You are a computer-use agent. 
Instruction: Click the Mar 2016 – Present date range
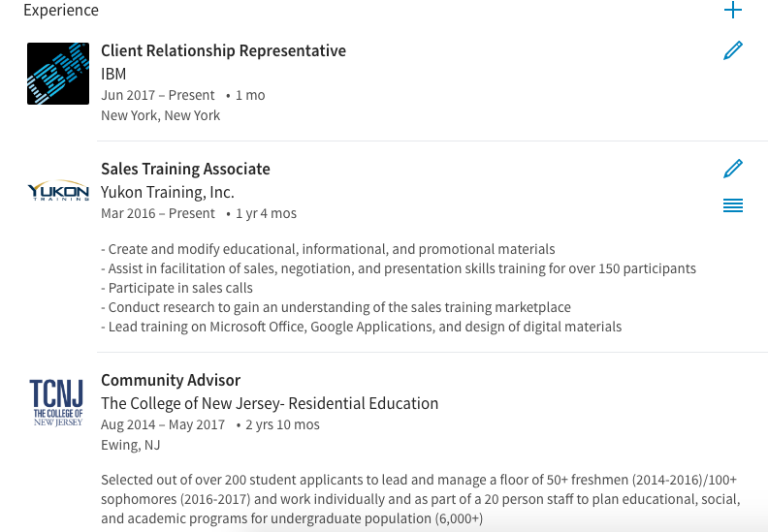(158, 213)
